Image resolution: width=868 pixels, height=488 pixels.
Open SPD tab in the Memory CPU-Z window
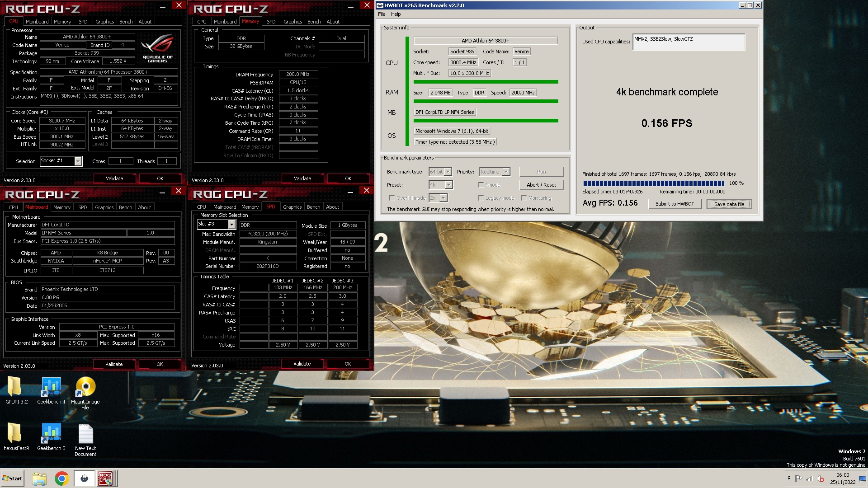pyautogui.click(x=271, y=22)
